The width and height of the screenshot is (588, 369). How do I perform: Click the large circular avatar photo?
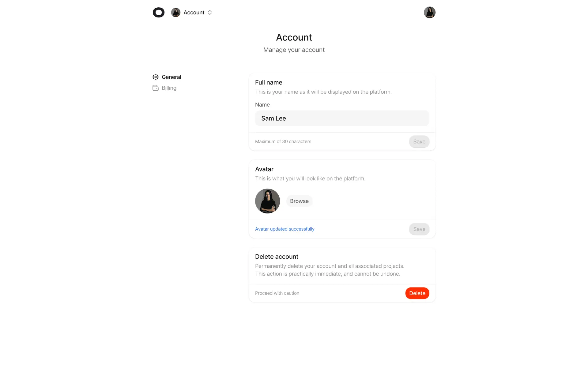click(268, 201)
